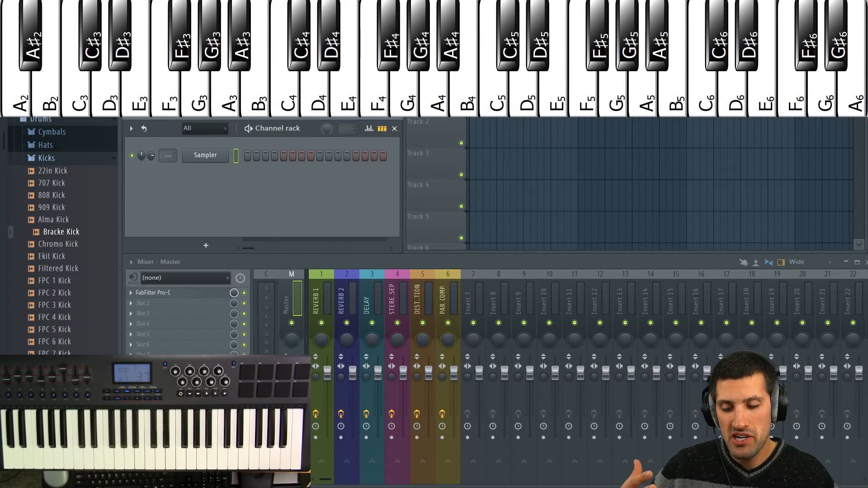The image size is (868, 488).
Task: Click the Sampler channel volume knob
Action: point(151,155)
